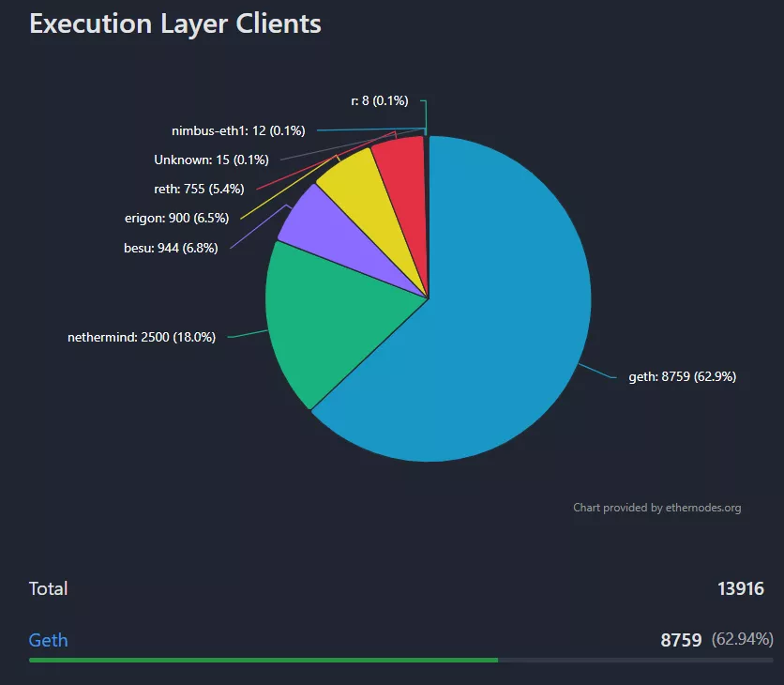
Task: Select the erigon: 900 (6.5%) label
Action: pyautogui.click(x=176, y=218)
